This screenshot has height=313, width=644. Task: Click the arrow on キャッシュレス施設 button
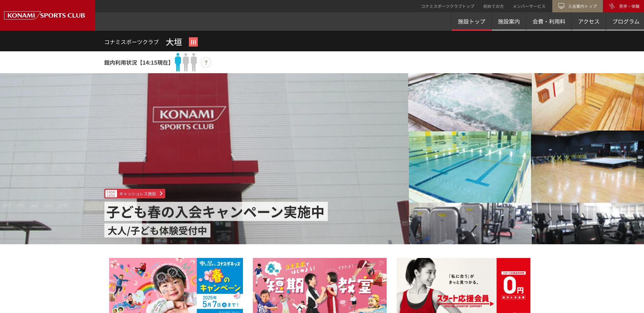point(161,194)
